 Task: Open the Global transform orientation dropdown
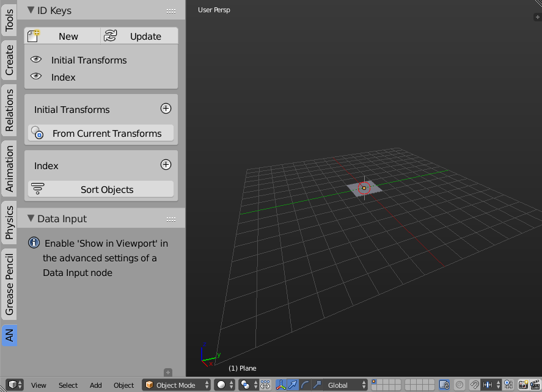(345, 385)
